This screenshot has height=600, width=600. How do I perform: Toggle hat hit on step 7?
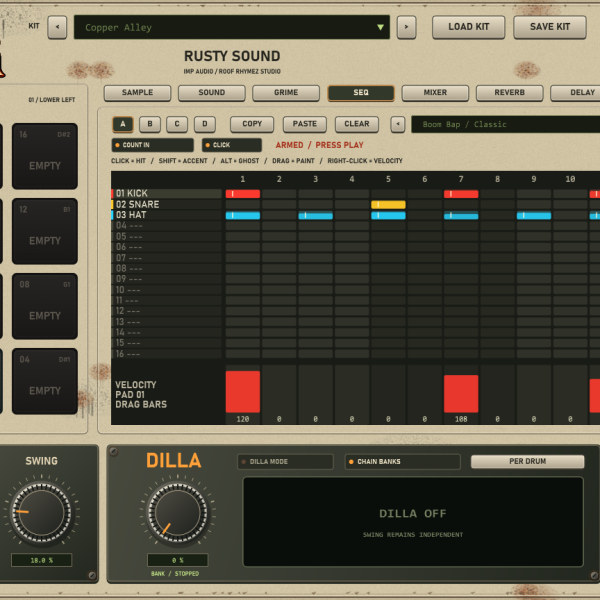click(x=461, y=215)
